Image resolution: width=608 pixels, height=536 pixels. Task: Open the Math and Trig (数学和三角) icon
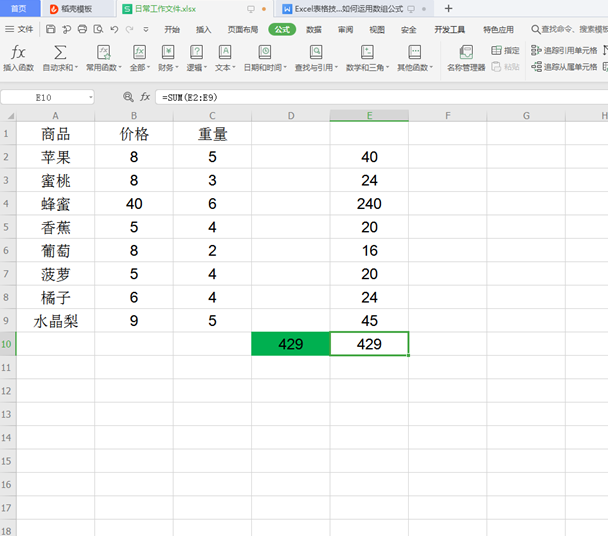coord(367,52)
